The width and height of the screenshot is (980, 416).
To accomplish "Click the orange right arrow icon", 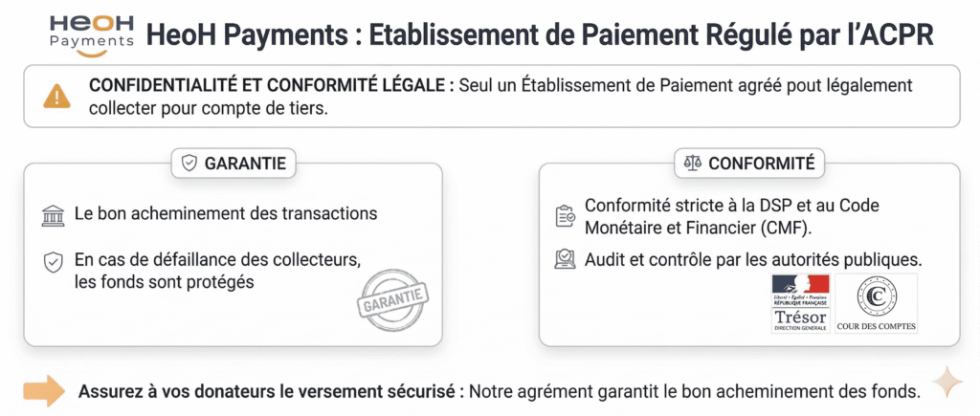I will 43,390.
